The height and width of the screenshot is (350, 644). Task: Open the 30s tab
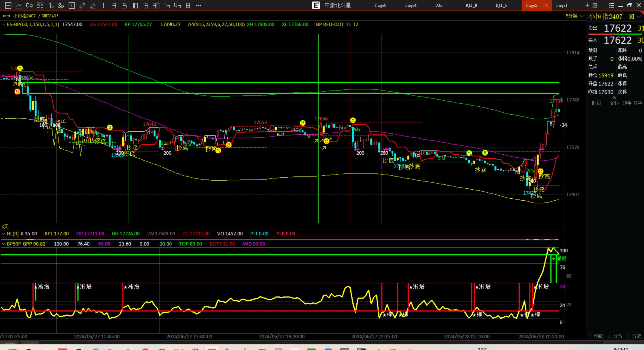click(439, 5)
